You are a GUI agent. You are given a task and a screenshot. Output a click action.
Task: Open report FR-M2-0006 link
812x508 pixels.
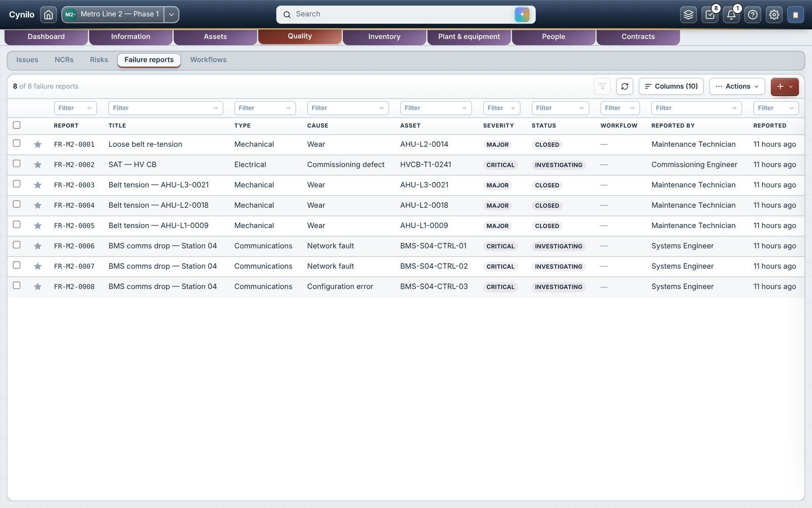(74, 246)
